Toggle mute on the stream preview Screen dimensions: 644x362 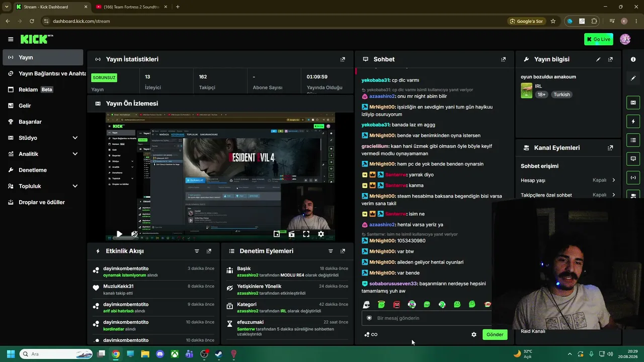click(x=134, y=234)
